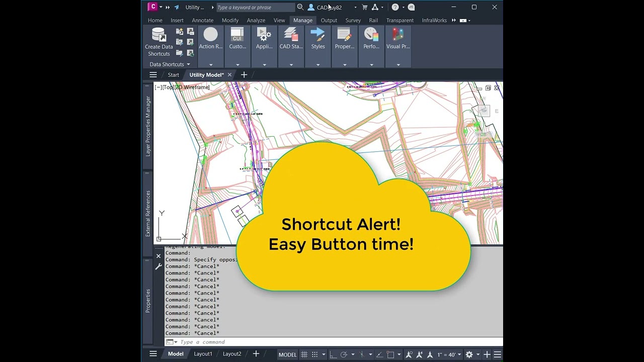The height and width of the screenshot is (362, 644).
Task: Toggle polar tracking in status bar
Action: [x=344, y=354]
